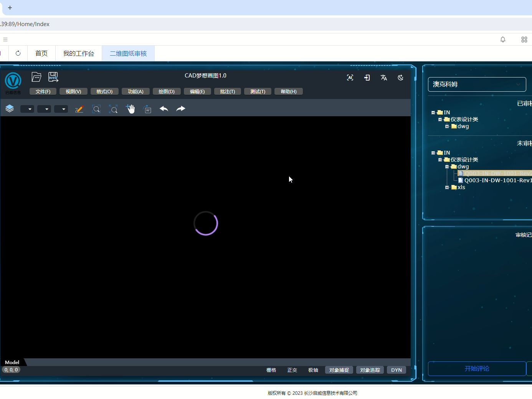Screen dimensions: 532x399
Task: Open the layers stack icon
Action: [x=10, y=109]
